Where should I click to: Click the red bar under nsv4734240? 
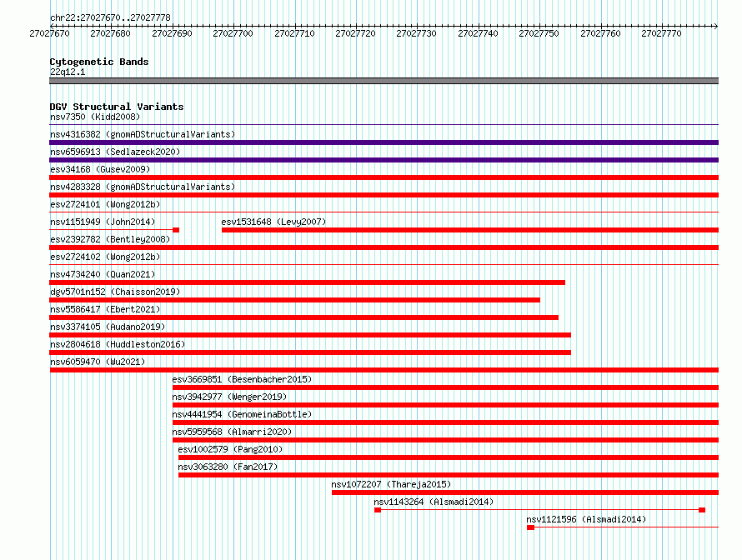(x=307, y=282)
